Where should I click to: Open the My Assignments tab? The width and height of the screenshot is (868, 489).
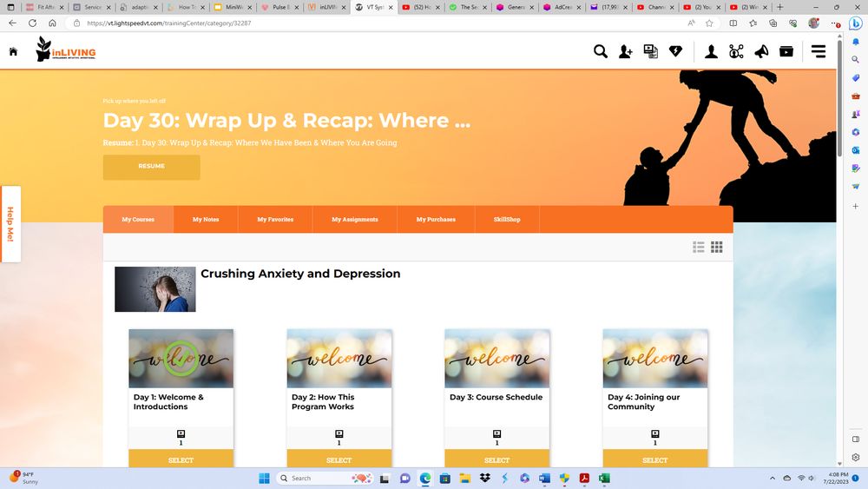coord(354,220)
